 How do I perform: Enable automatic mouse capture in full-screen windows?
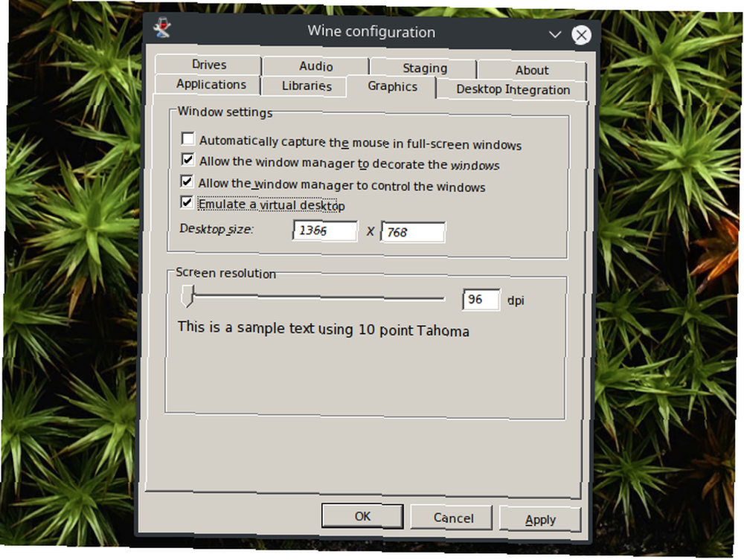click(x=188, y=139)
